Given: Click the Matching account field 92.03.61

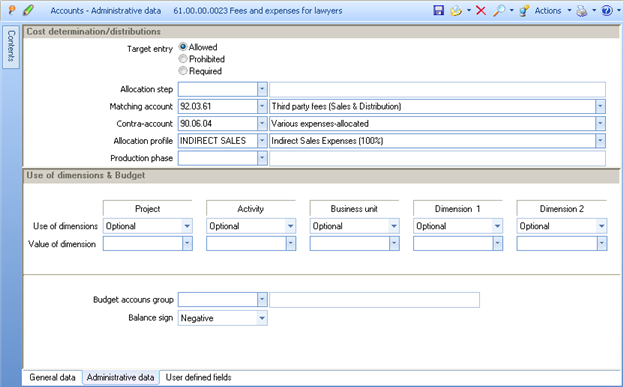Looking at the screenshot, I should click(x=218, y=106).
